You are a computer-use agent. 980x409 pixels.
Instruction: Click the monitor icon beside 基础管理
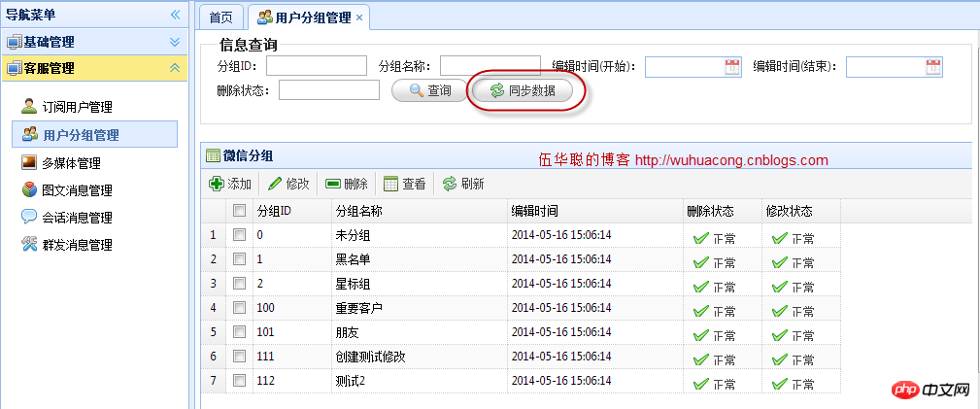14,42
